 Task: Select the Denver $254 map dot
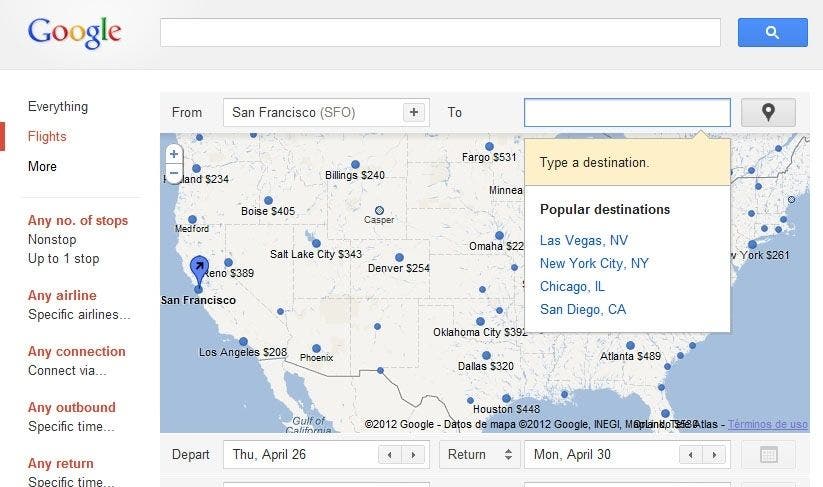pos(399,258)
